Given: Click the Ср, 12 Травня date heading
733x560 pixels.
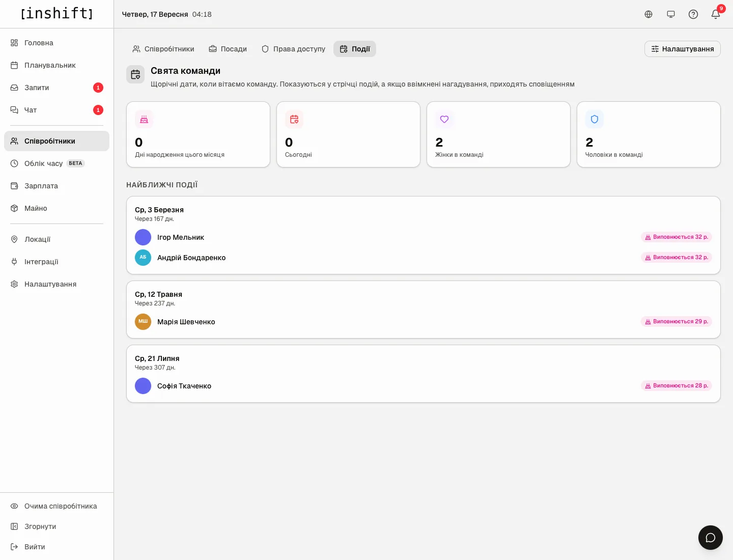Looking at the screenshot, I should click(158, 294).
